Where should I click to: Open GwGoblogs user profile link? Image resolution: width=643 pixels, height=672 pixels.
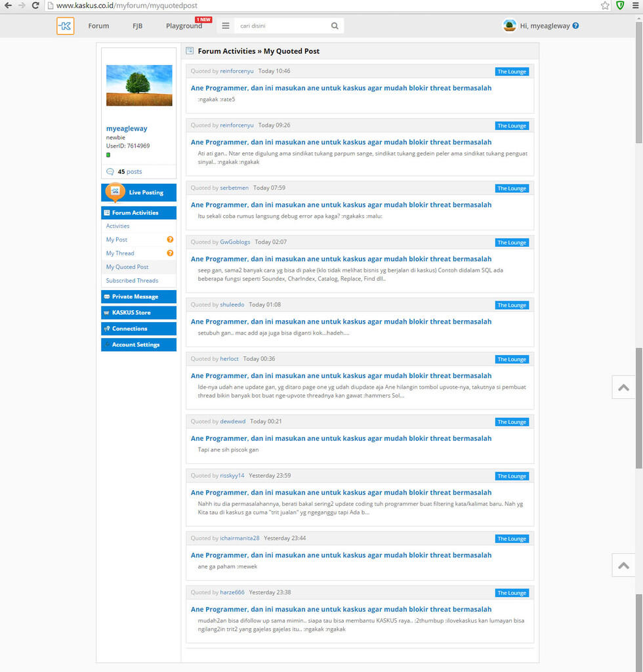tap(235, 242)
